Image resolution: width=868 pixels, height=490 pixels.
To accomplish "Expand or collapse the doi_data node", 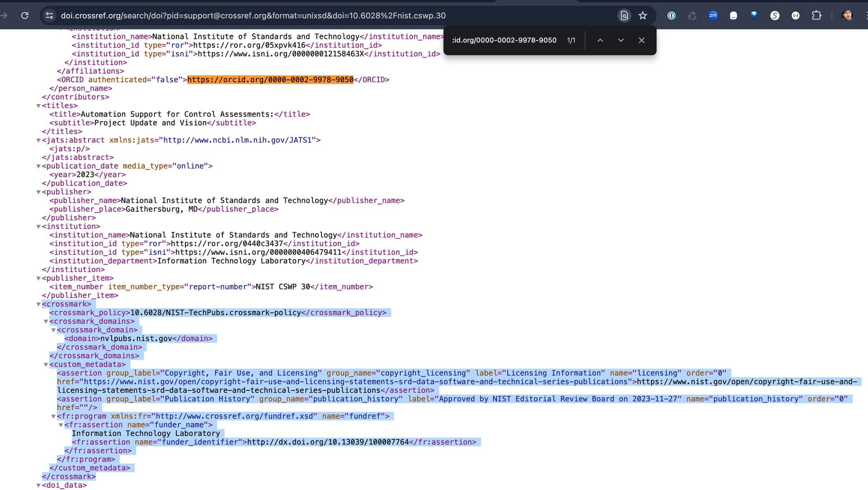I will 38,485.
